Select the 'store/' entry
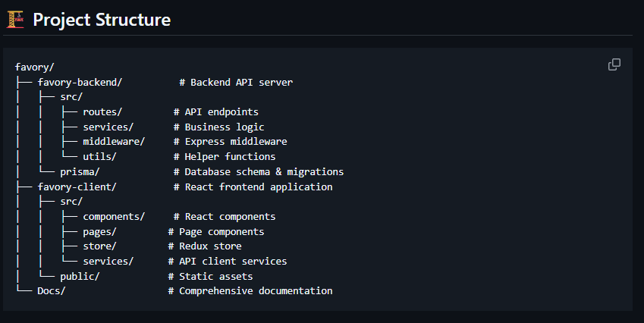 point(99,246)
